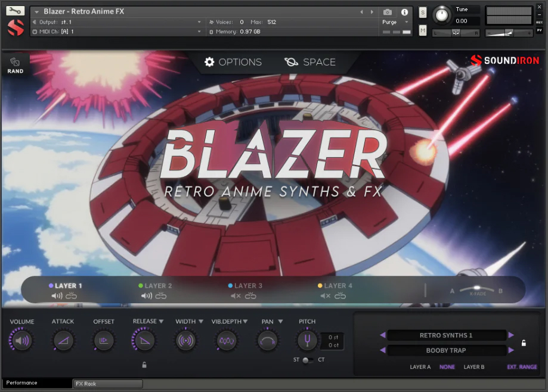
Task: Click the pitch semitone value 0 st
Action: coord(333,337)
